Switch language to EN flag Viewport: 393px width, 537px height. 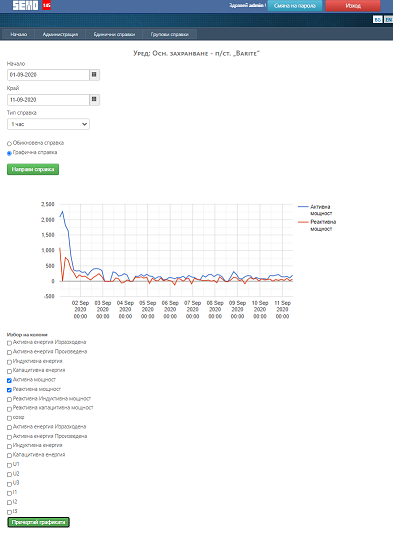388,20
